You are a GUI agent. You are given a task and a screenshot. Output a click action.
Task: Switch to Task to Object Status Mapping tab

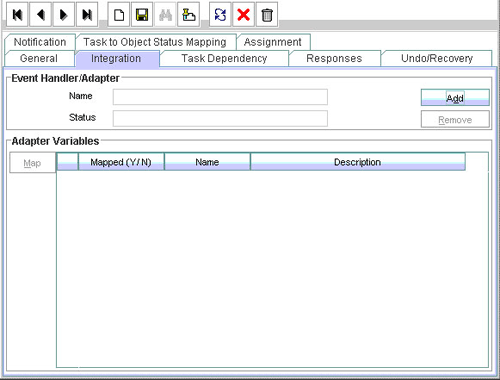[x=155, y=42]
